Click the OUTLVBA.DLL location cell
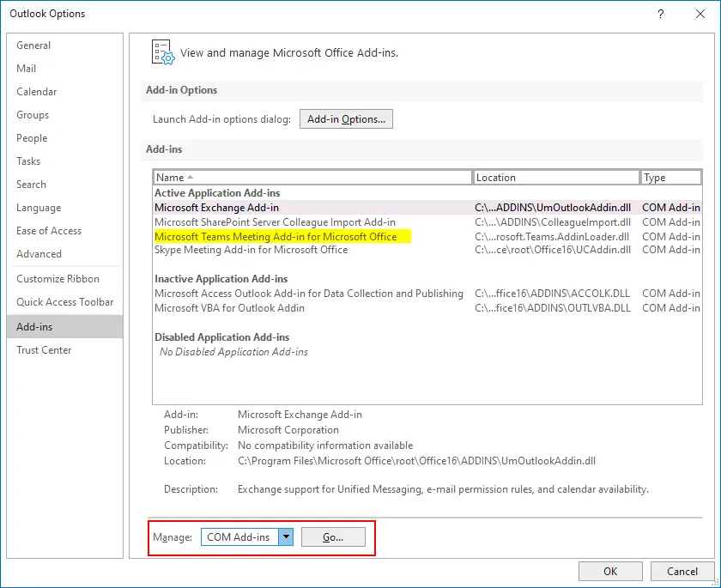 [x=553, y=308]
